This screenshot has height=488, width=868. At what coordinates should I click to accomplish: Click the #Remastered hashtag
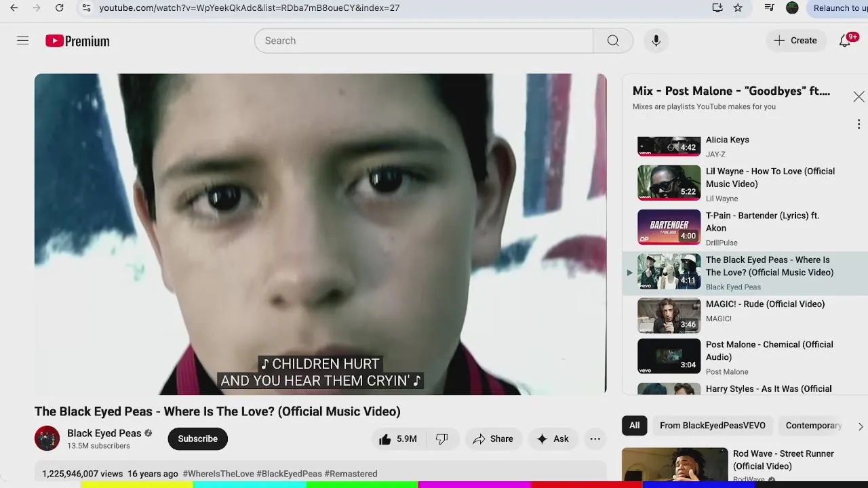[x=351, y=474]
